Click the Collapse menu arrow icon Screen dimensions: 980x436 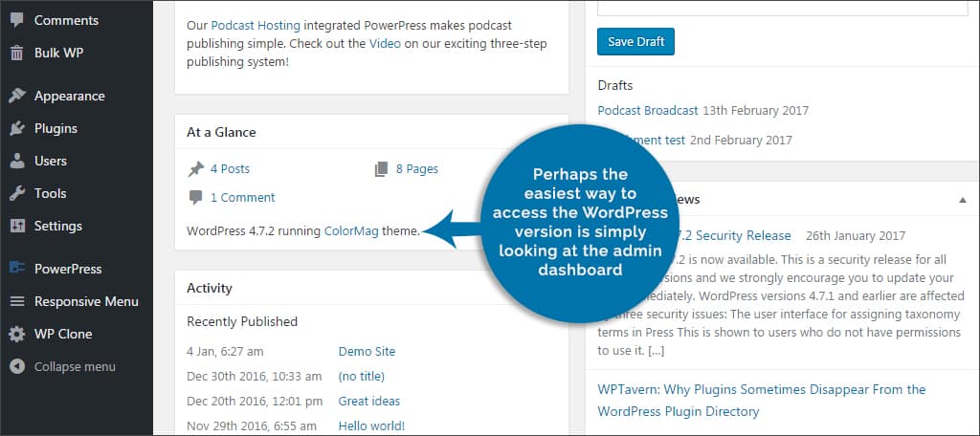pyautogui.click(x=17, y=366)
